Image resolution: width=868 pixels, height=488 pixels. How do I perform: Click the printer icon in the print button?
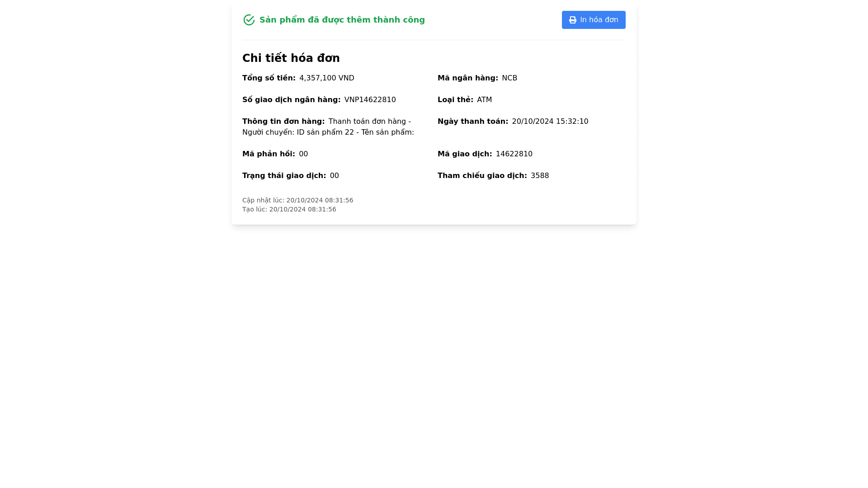[x=573, y=20]
